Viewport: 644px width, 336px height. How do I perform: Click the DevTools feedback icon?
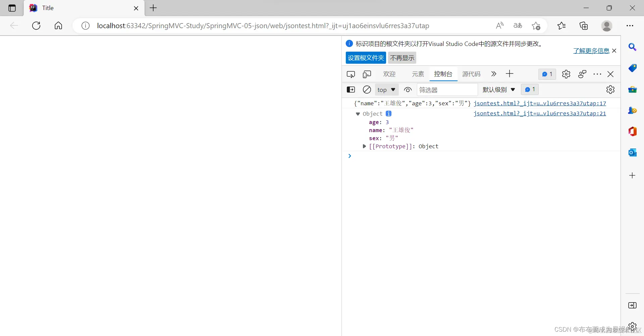(582, 74)
